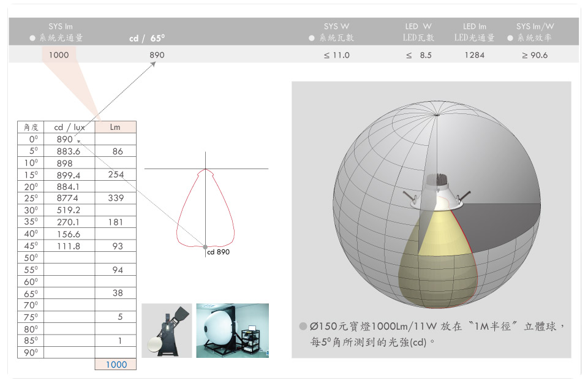Select the cd / lux column header
This screenshot has height=383, width=588.
coord(70,127)
